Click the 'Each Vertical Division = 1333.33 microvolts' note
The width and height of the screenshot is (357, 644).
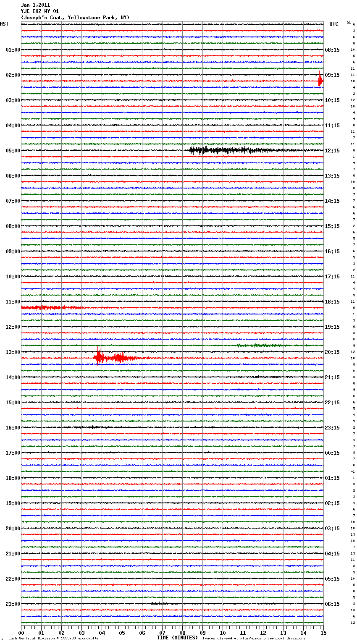[53, 639]
